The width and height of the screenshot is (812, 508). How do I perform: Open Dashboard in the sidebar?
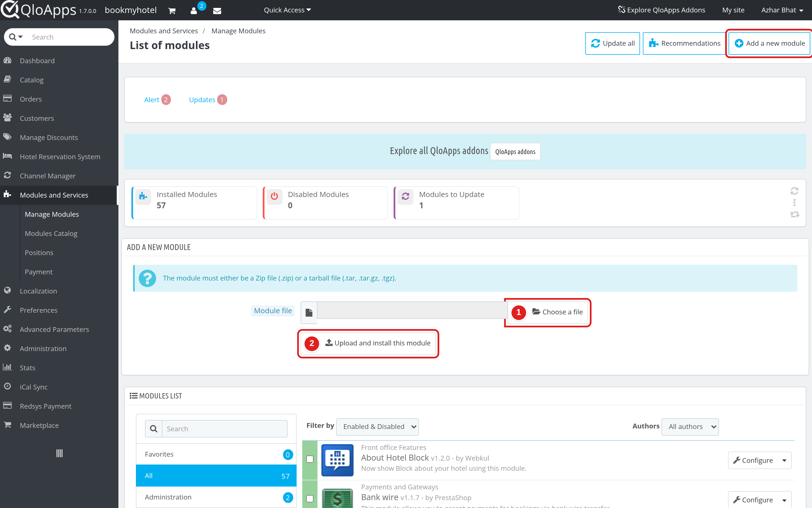pyautogui.click(x=37, y=61)
